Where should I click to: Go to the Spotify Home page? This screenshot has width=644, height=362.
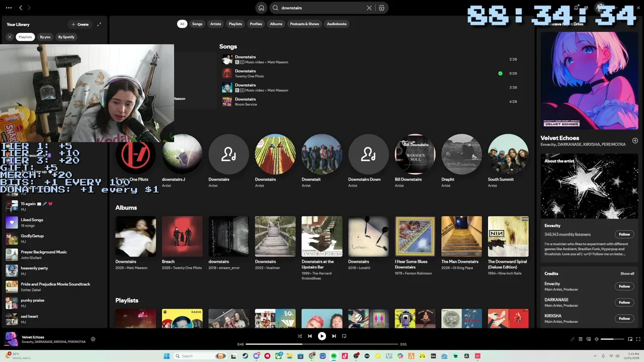[261, 8]
